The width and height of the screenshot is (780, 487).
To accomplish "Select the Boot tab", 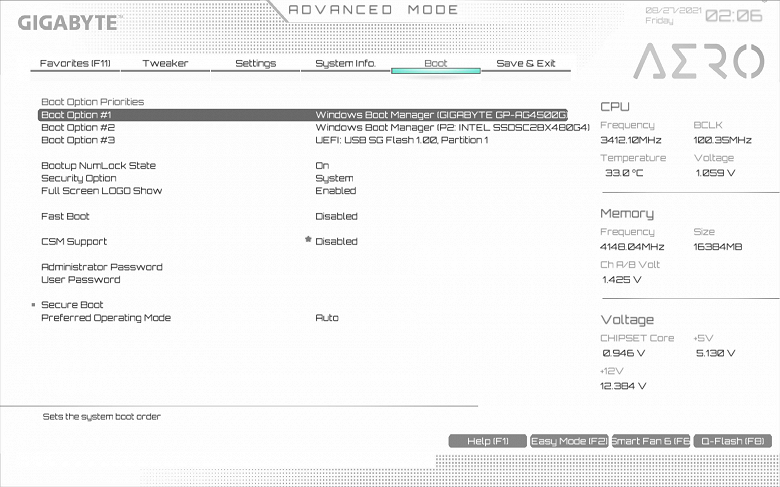I will pos(436,64).
